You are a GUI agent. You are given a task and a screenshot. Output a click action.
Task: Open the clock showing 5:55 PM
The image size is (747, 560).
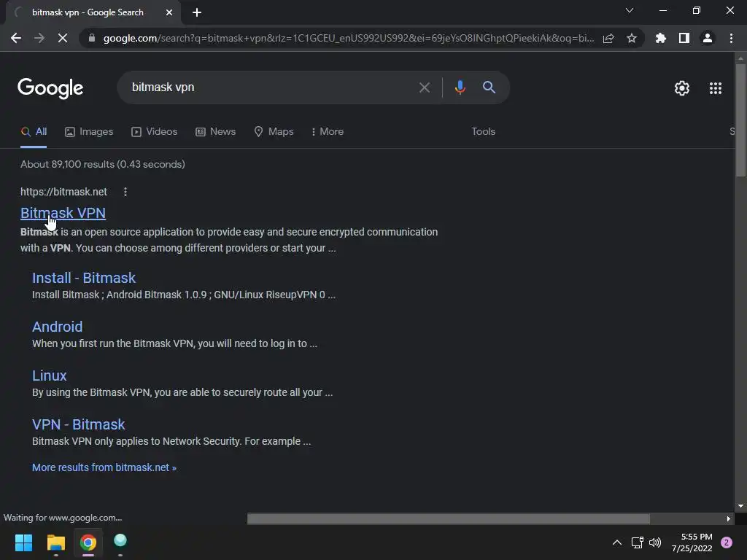click(x=692, y=542)
